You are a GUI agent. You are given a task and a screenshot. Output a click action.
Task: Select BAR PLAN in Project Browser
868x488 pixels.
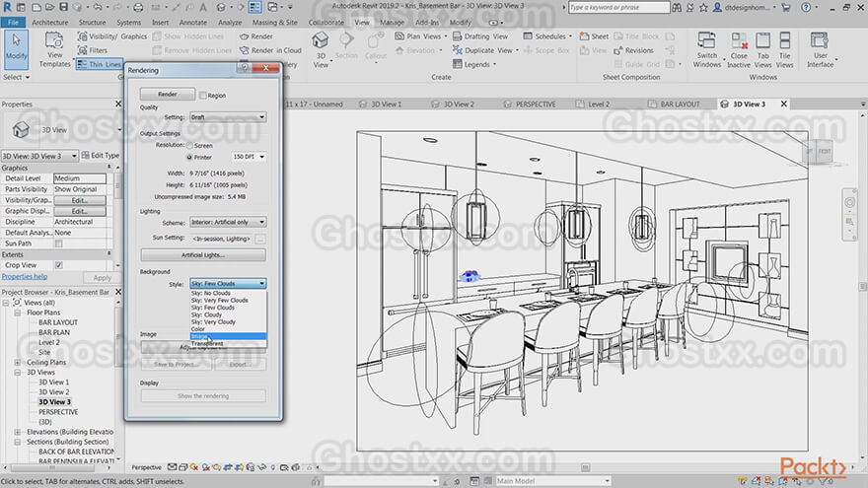54,332
